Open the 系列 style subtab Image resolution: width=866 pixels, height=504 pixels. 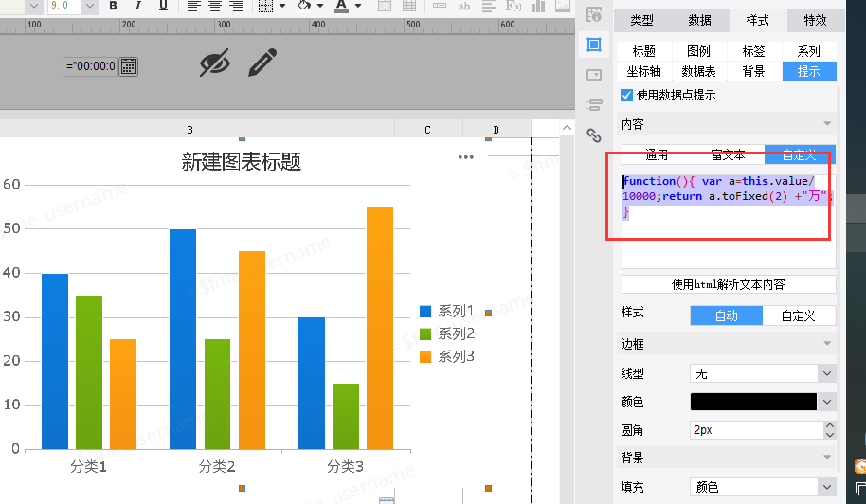pyautogui.click(x=809, y=51)
